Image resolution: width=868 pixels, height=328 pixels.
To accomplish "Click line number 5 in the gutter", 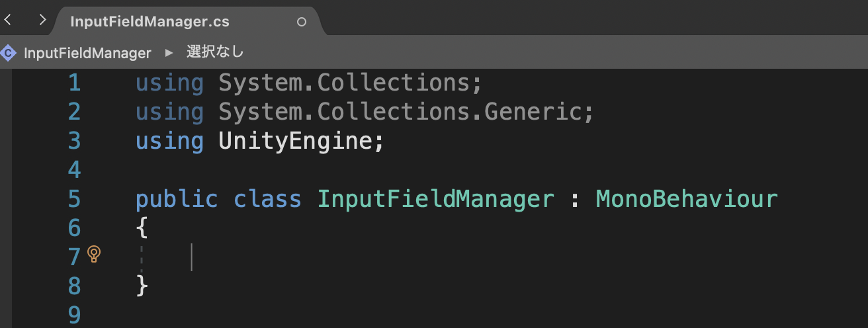I will 73,199.
